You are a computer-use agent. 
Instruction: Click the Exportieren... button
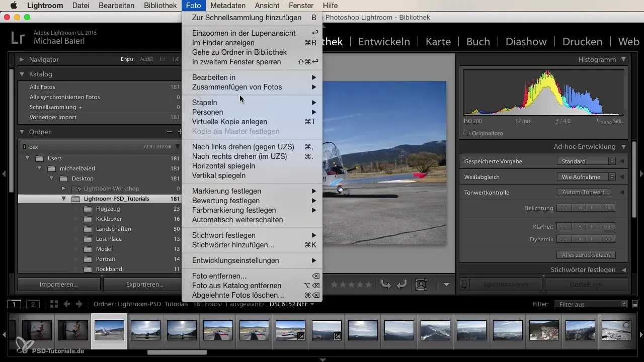pos(144,284)
